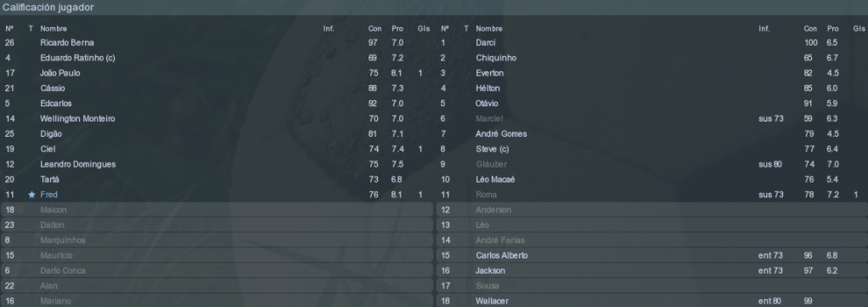The width and height of the screenshot is (868, 307).
Task: Click the Calificación jugador panel title
Action: [48, 7]
